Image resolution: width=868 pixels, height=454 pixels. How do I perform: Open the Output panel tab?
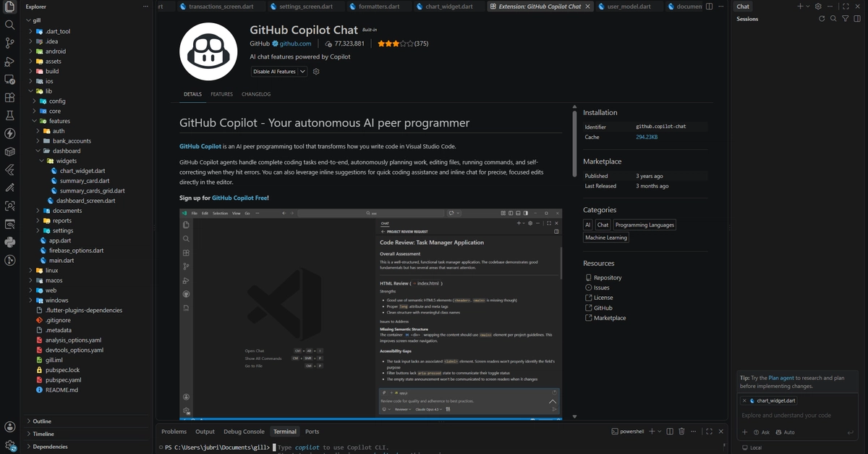[x=205, y=432]
